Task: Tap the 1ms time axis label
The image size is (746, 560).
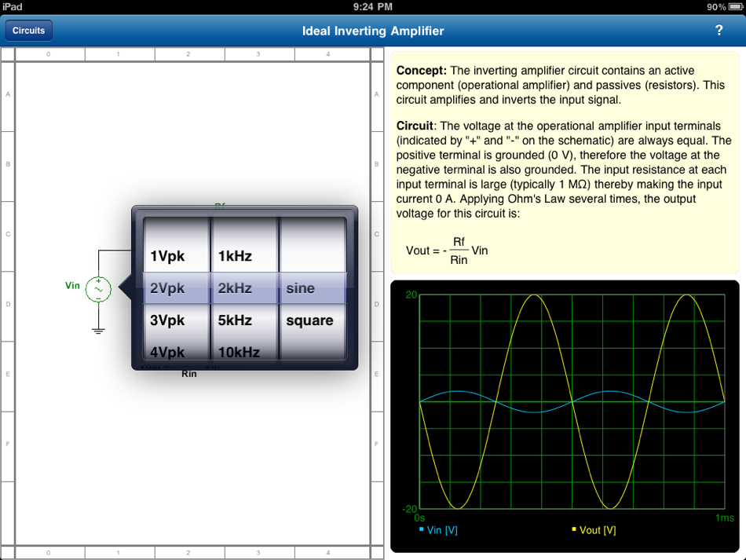Action: pos(725,518)
